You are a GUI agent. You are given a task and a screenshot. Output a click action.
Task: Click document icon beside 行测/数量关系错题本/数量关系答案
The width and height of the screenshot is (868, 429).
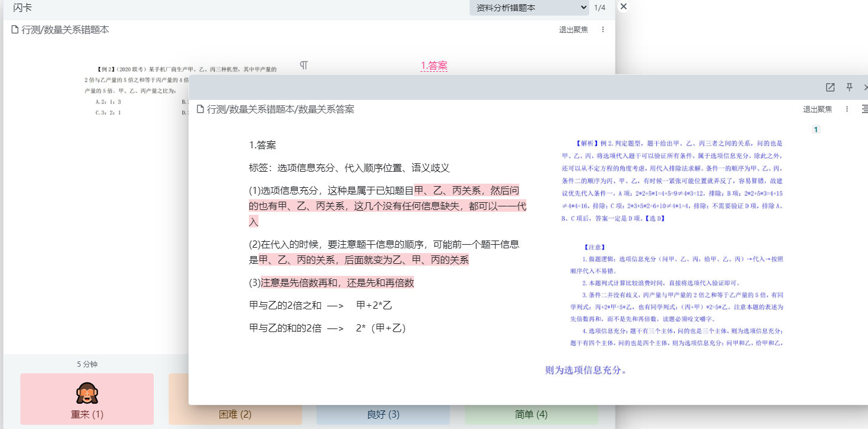200,109
